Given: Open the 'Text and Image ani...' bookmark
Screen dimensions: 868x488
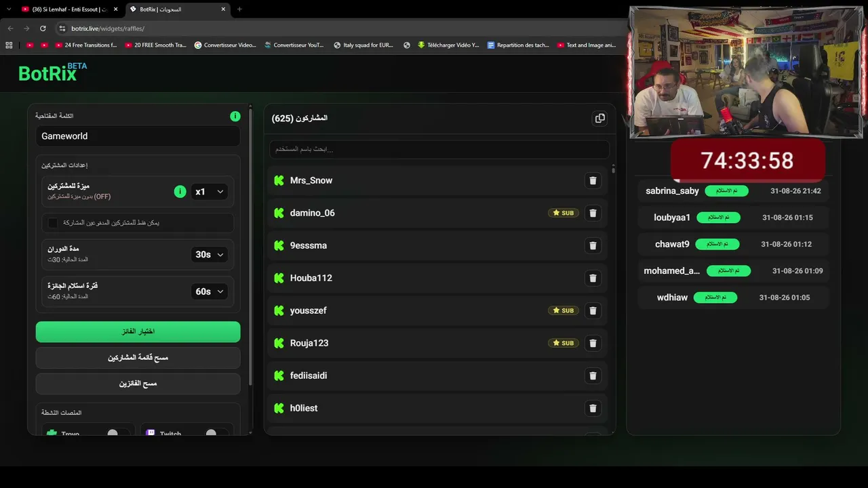Looking at the screenshot, I should click(x=587, y=45).
